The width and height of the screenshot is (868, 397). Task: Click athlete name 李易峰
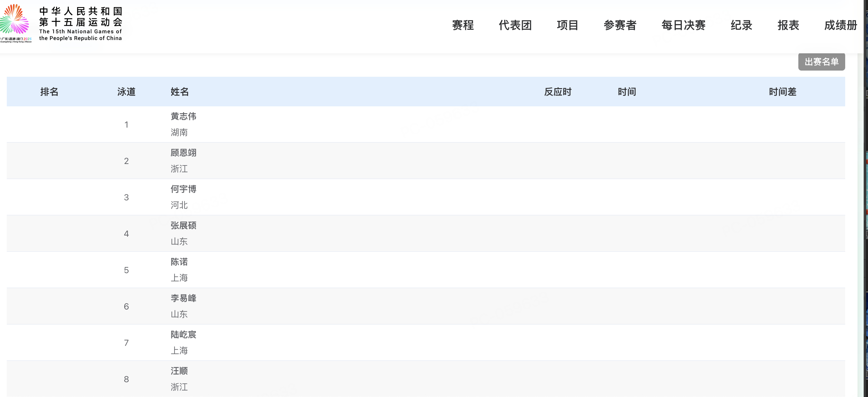click(x=183, y=298)
